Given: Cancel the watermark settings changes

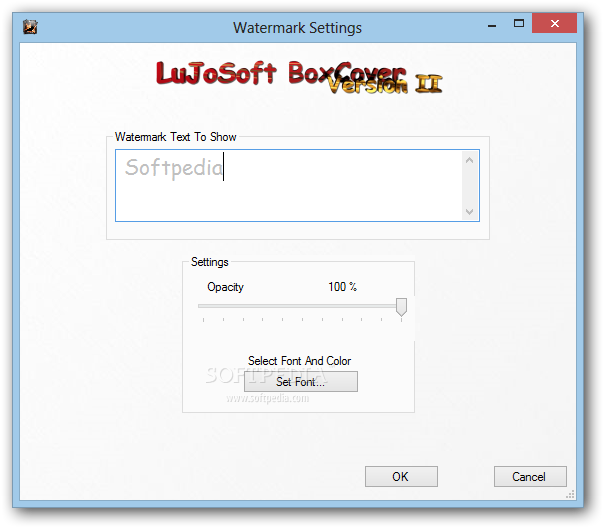Looking at the screenshot, I should coord(530,477).
